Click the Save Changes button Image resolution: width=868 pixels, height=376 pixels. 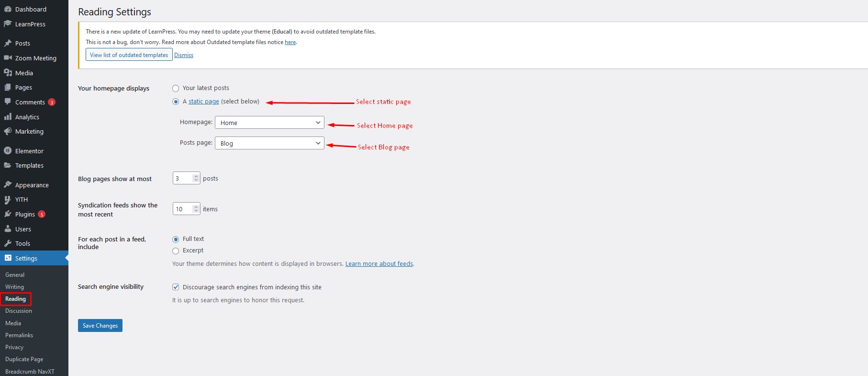100,326
